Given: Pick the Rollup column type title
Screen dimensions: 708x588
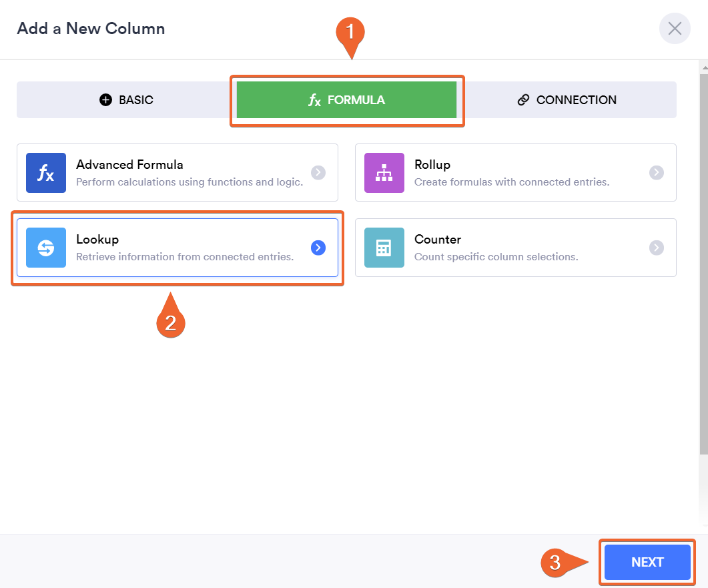Looking at the screenshot, I should (x=432, y=164).
